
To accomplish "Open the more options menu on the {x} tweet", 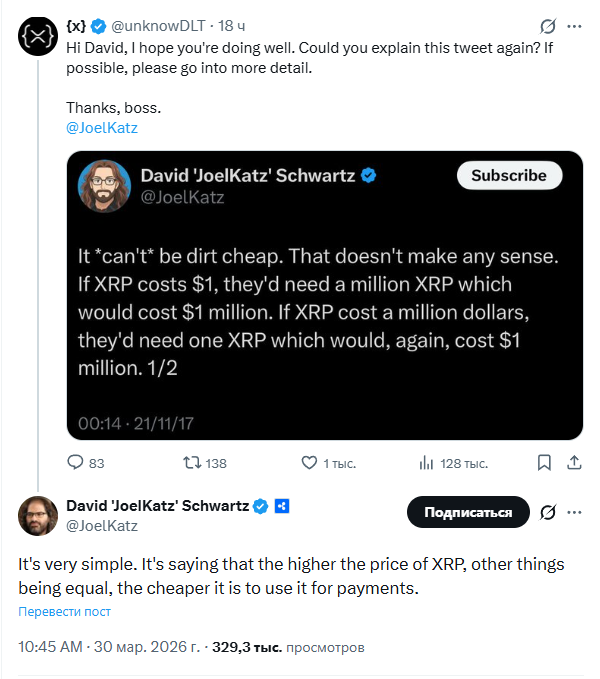I will [574, 27].
